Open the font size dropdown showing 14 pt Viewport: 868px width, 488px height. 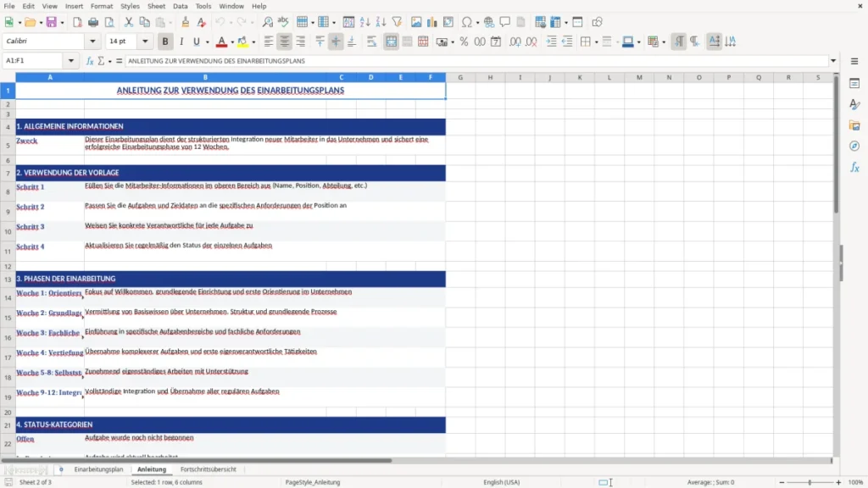(x=145, y=41)
